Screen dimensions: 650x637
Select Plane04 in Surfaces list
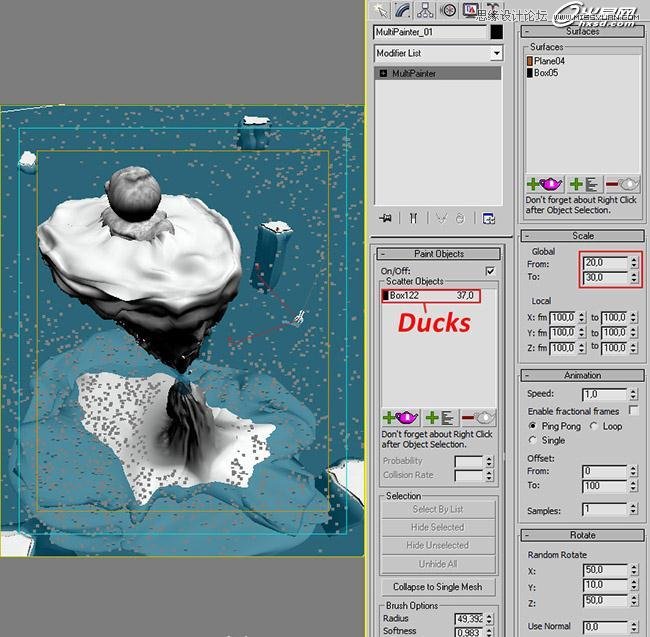pyautogui.click(x=550, y=61)
